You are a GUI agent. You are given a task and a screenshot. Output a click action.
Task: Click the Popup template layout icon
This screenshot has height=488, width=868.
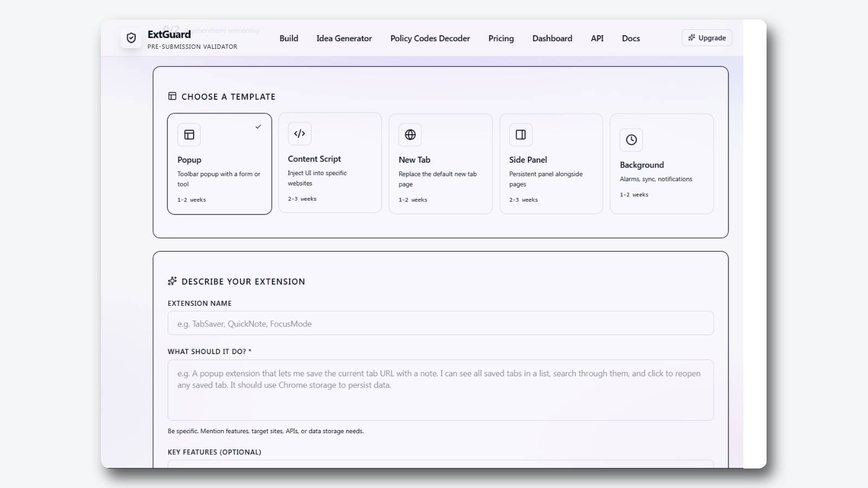pos(189,135)
